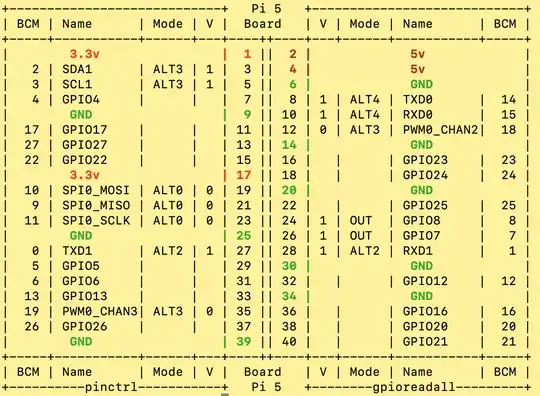
Task: Click the GPIO4 name cell
Action: tap(81, 100)
